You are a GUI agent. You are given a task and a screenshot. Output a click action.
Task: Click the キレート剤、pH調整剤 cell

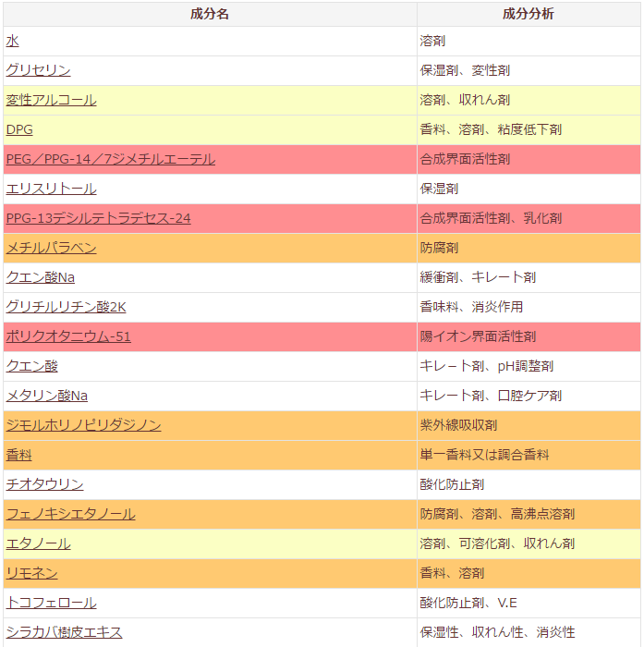click(529, 366)
